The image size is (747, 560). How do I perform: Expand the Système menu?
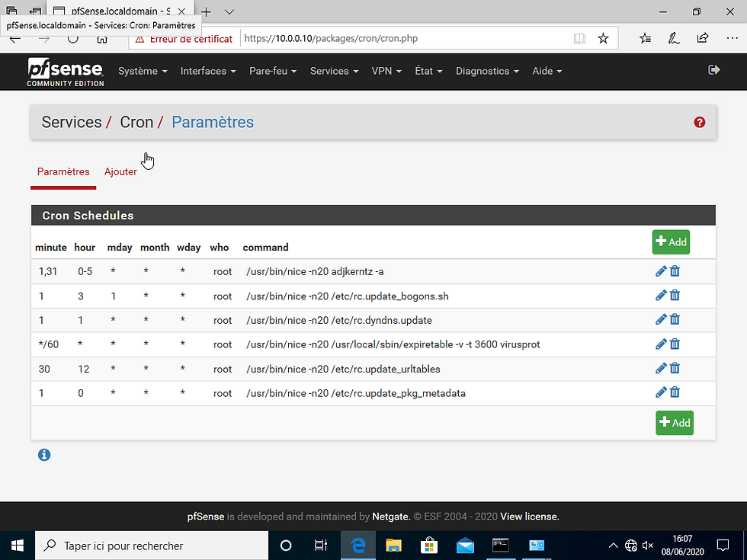coord(143,71)
